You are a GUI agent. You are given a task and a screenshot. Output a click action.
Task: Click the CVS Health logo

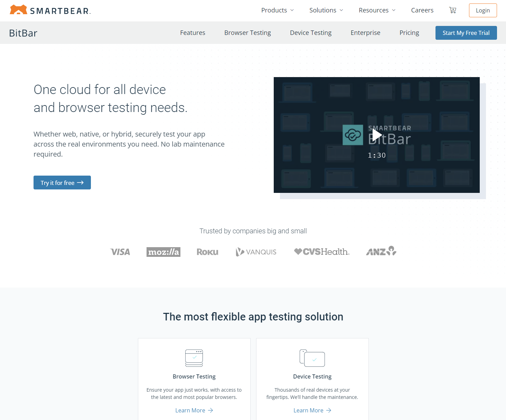321,252
